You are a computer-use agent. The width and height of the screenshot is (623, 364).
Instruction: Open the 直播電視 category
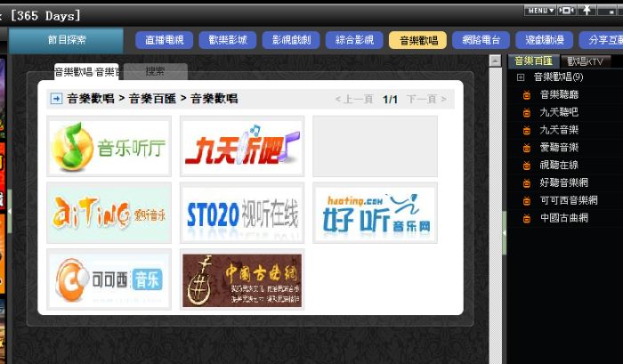[x=164, y=40]
